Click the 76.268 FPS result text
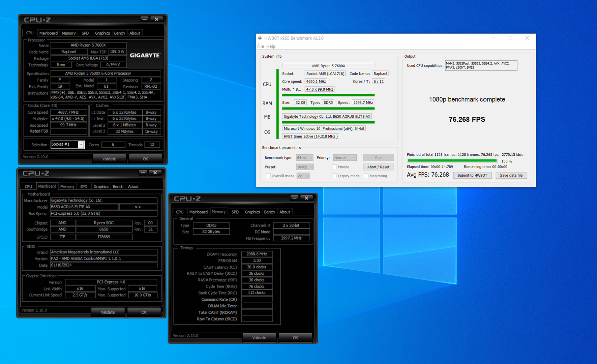 (467, 119)
